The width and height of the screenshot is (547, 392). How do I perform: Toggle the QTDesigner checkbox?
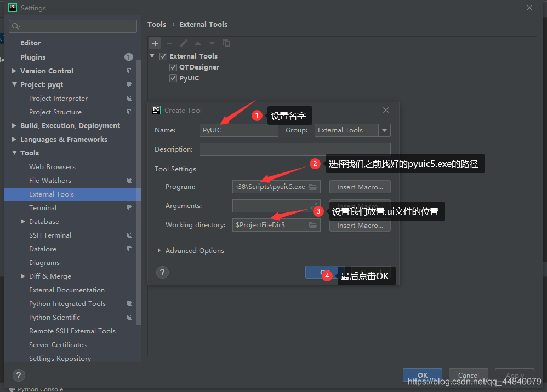tap(173, 67)
